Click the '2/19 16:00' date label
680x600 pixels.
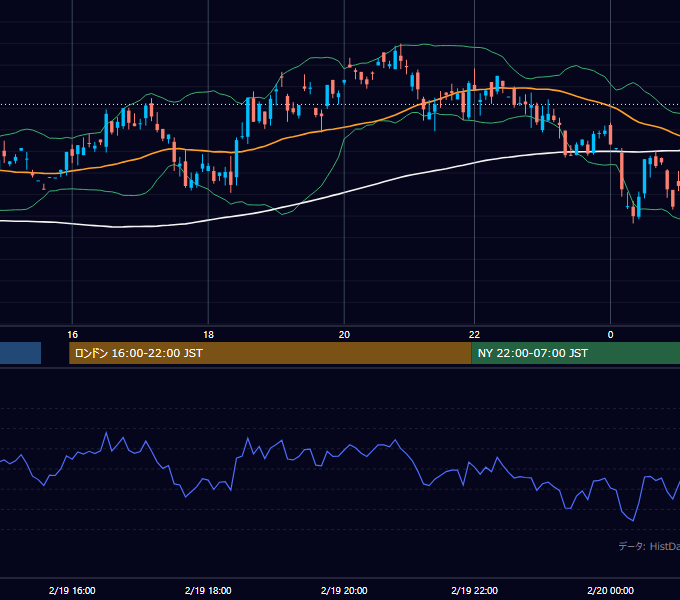(72, 590)
